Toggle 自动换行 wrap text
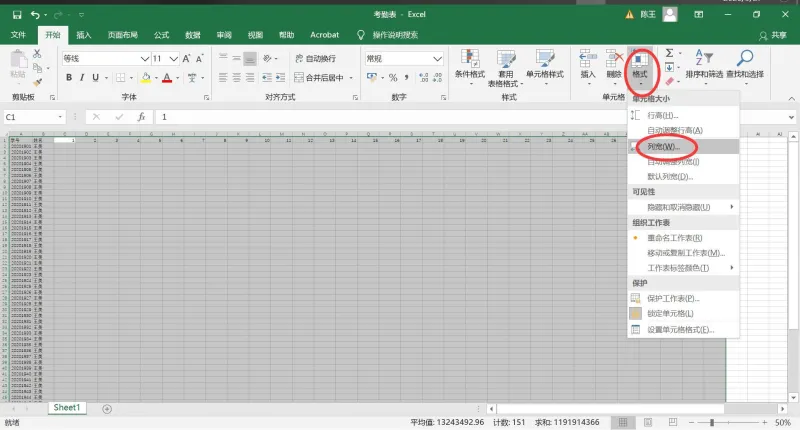 (x=315, y=59)
